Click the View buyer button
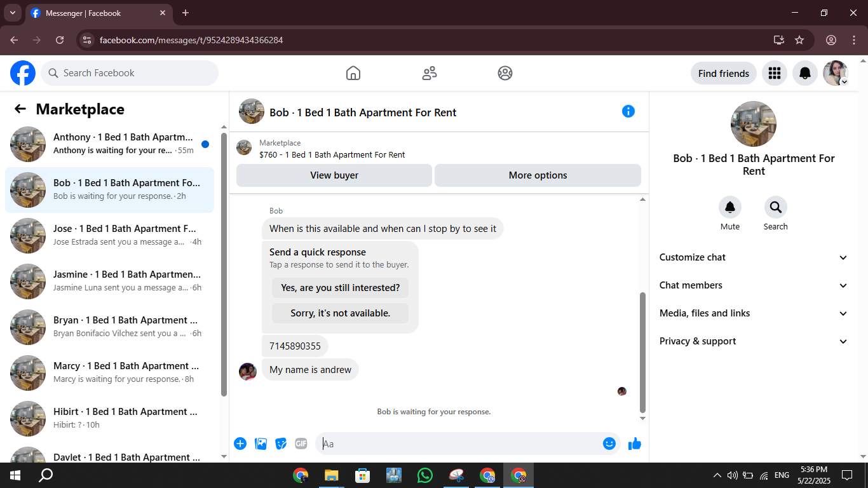 click(334, 175)
